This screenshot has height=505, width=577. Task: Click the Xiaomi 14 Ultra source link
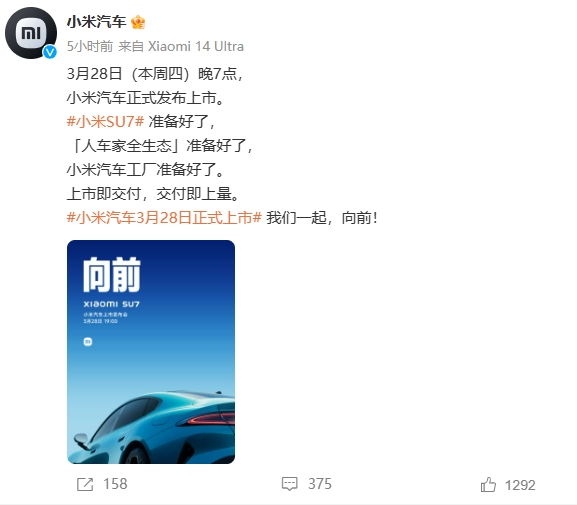[196, 46]
